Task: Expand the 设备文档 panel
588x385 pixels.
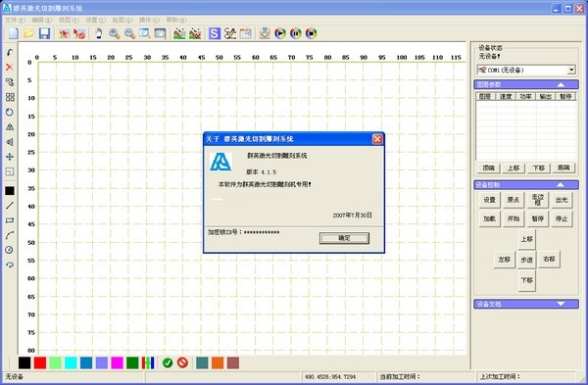Action: [561, 304]
